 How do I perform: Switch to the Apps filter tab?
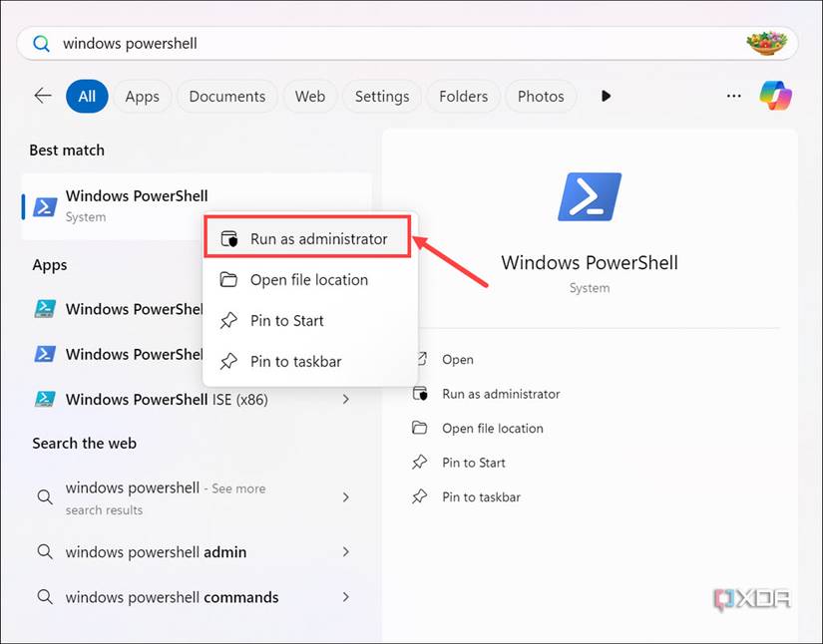(x=142, y=96)
